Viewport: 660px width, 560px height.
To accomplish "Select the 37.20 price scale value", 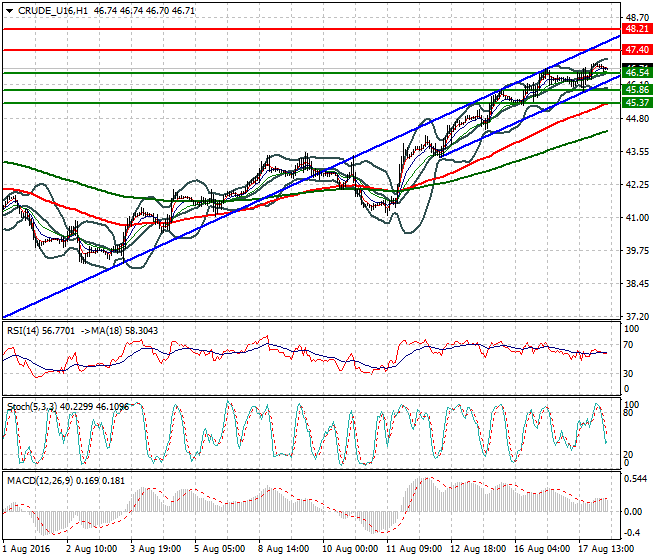I will tap(637, 316).
